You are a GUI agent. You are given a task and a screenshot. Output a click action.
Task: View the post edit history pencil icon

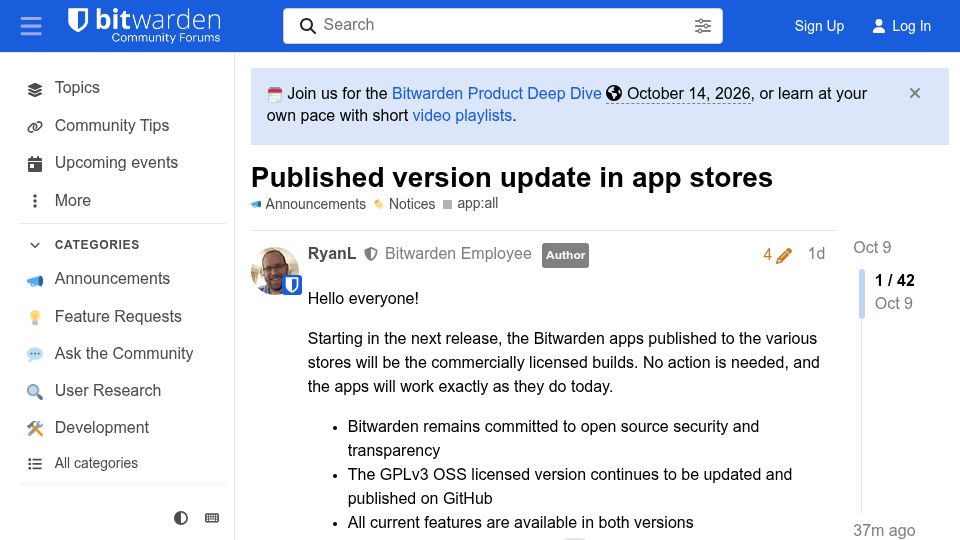point(778,255)
